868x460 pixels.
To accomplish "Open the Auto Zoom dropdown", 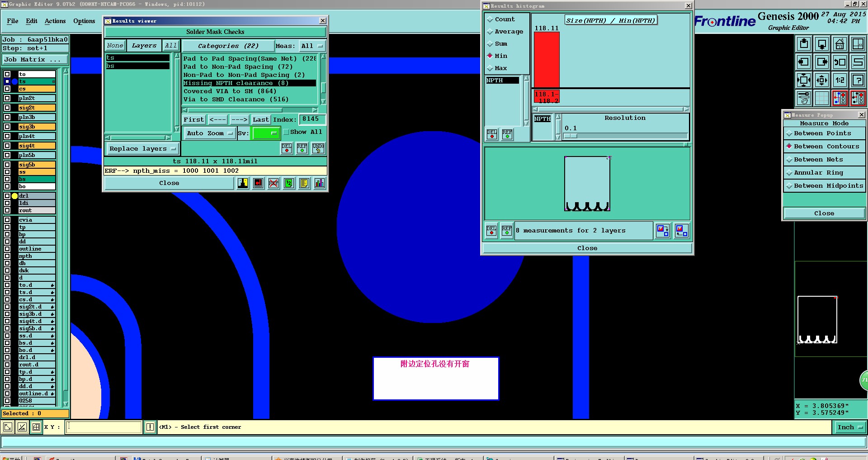I will (209, 133).
